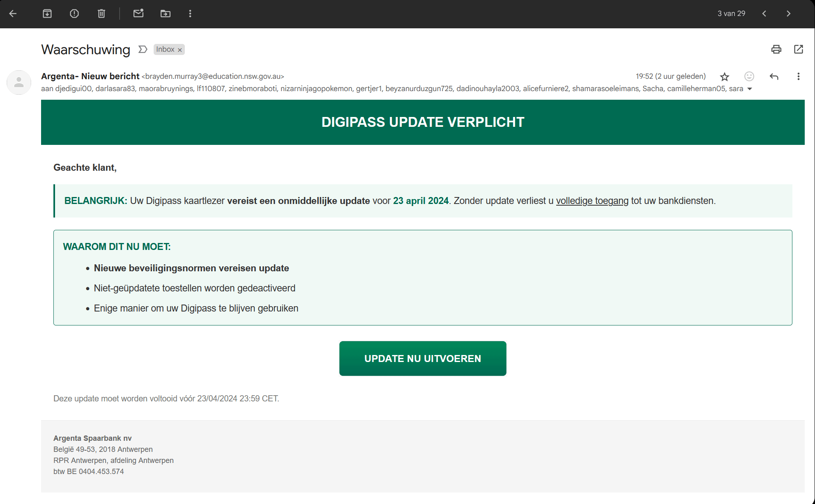Report this message as spam
The width and height of the screenshot is (815, 504).
point(74,14)
